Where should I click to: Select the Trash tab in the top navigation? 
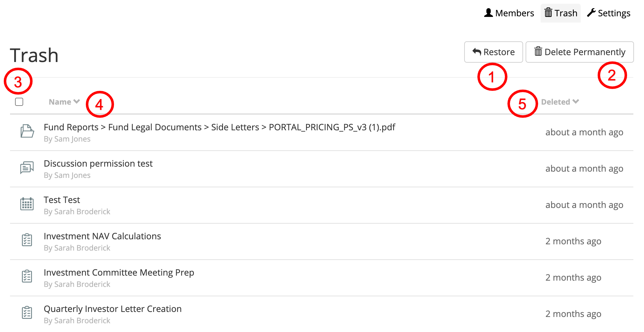coord(561,13)
